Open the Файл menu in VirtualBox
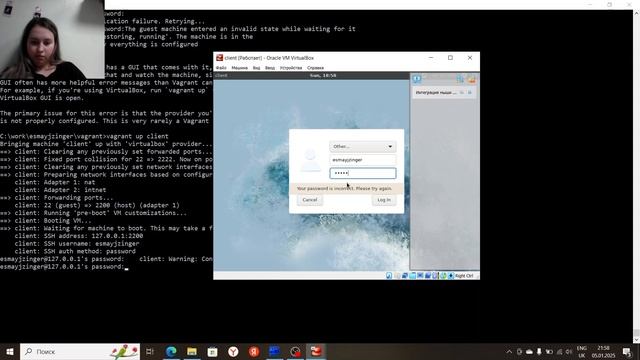Viewport: 640px width, 360px height. pyautogui.click(x=221, y=68)
